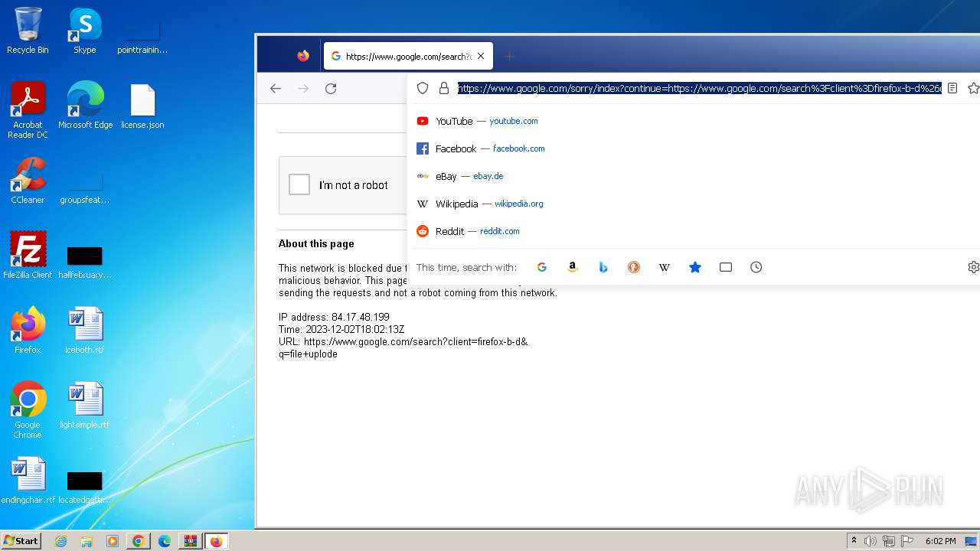980x551 pixels.
Task: Select the google.com/search browser tab
Action: pyautogui.click(x=408, y=56)
